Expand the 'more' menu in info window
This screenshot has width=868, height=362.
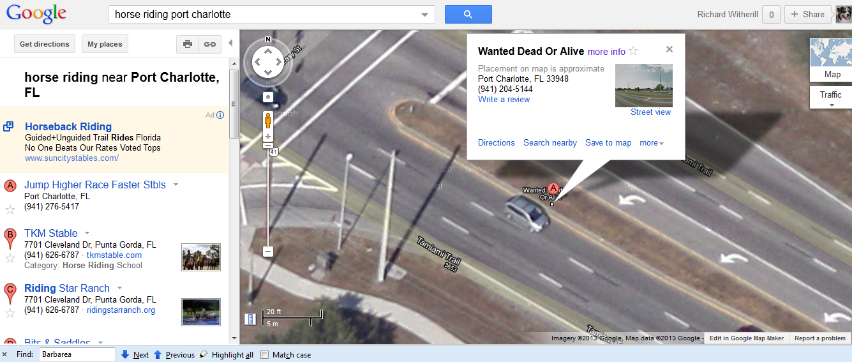click(x=652, y=143)
